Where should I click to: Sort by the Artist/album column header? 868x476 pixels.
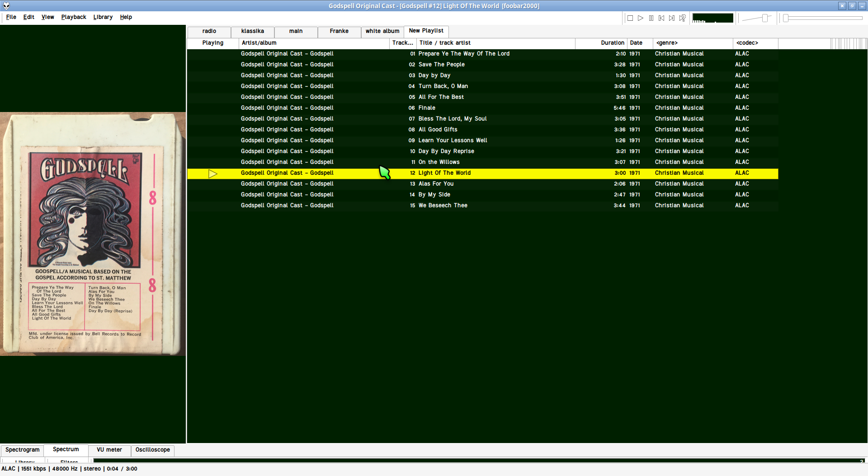pos(314,43)
